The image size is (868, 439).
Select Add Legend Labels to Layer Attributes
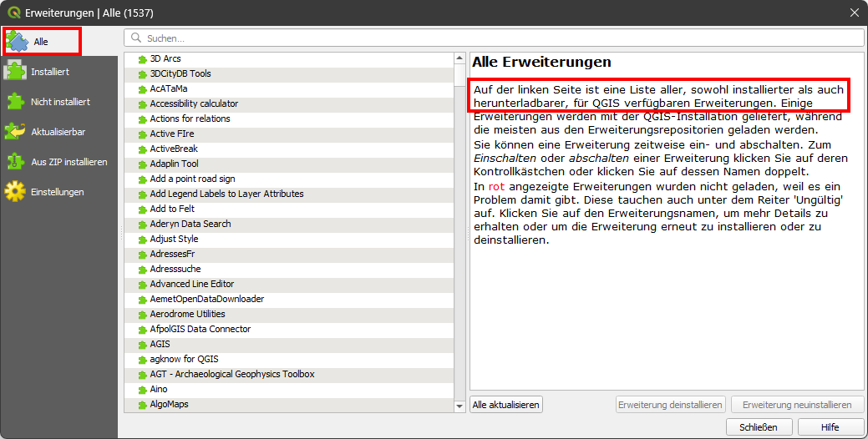tap(289, 194)
